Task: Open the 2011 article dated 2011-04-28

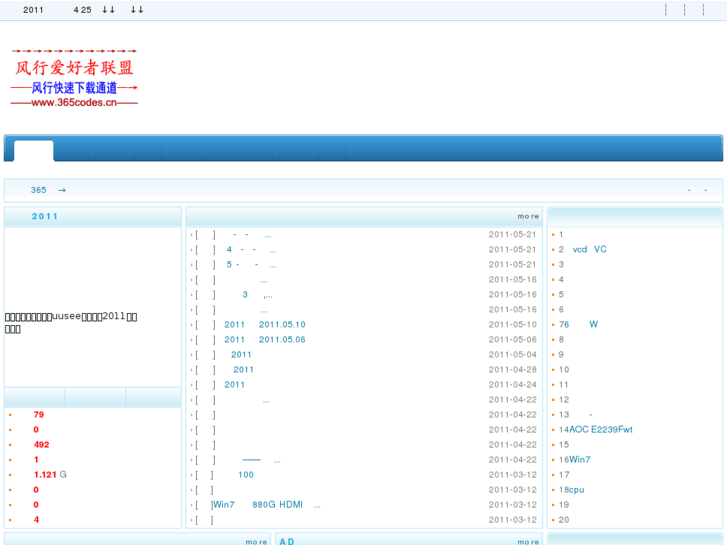Action: click(x=243, y=370)
